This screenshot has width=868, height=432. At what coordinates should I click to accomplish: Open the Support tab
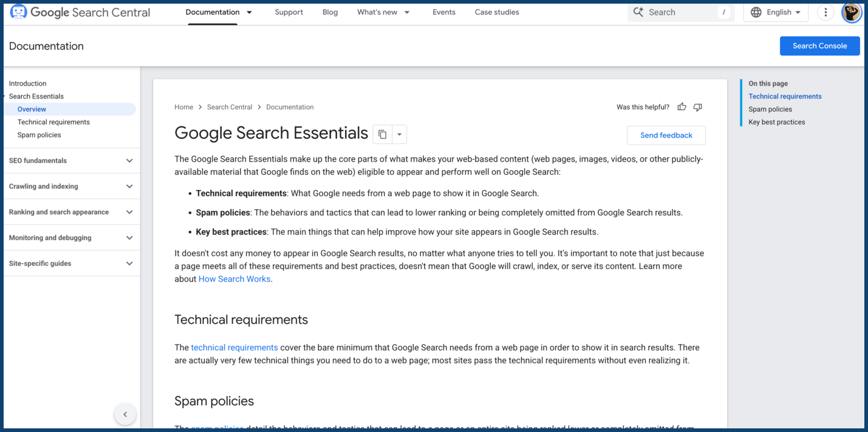(289, 12)
